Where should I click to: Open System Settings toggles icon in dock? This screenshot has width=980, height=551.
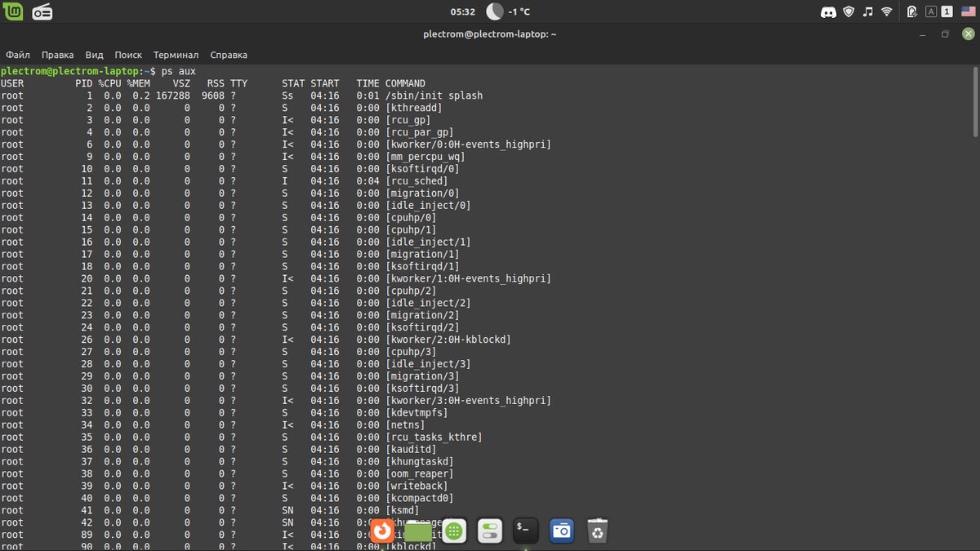[489, 531]
